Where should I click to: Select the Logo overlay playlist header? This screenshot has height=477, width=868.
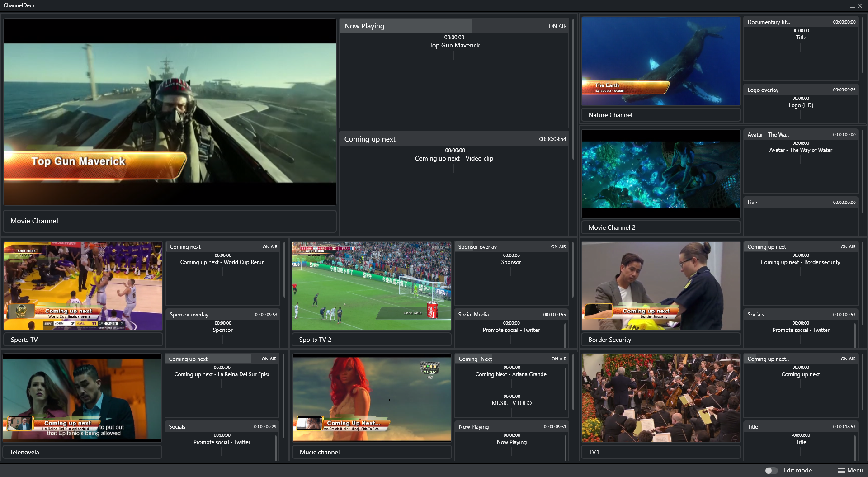point(801,90)
